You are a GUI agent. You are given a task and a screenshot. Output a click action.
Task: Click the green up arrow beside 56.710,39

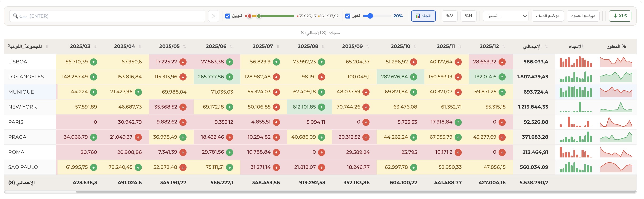tap(93, 62)
